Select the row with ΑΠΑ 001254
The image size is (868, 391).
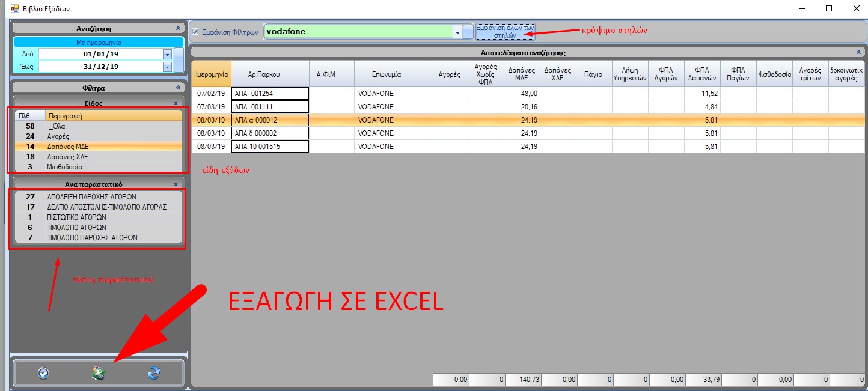[270, 94]
